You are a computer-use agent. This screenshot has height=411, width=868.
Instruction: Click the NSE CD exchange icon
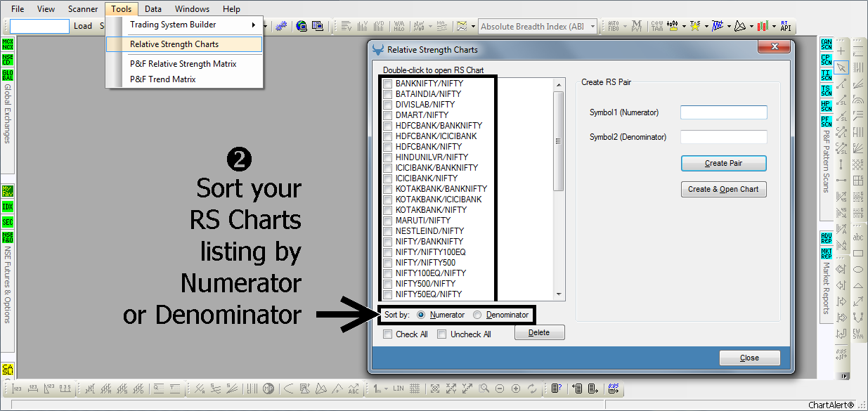[8, 59]
